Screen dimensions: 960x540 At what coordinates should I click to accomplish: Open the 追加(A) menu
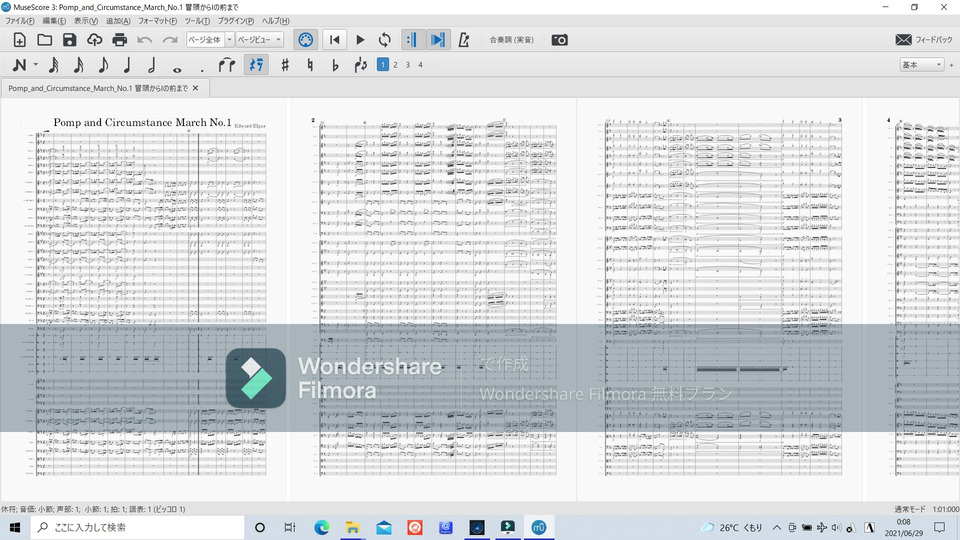pyautogui.click(x=118, y=21)
